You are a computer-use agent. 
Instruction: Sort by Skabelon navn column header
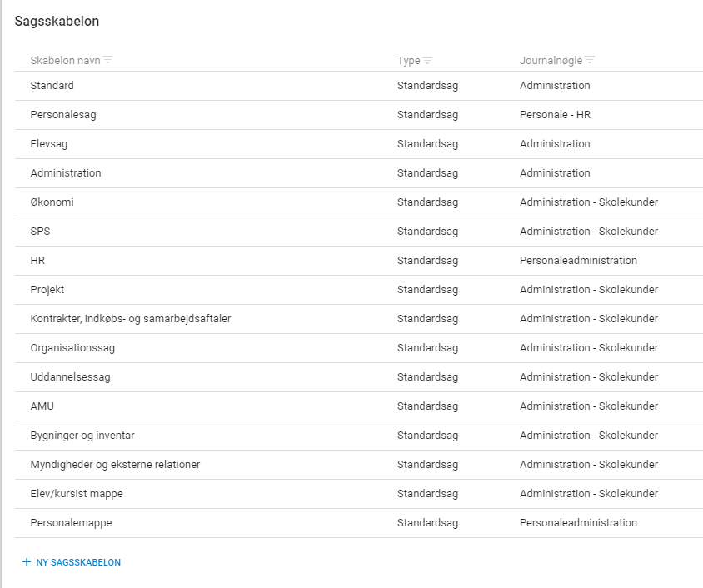click(66, 61)
